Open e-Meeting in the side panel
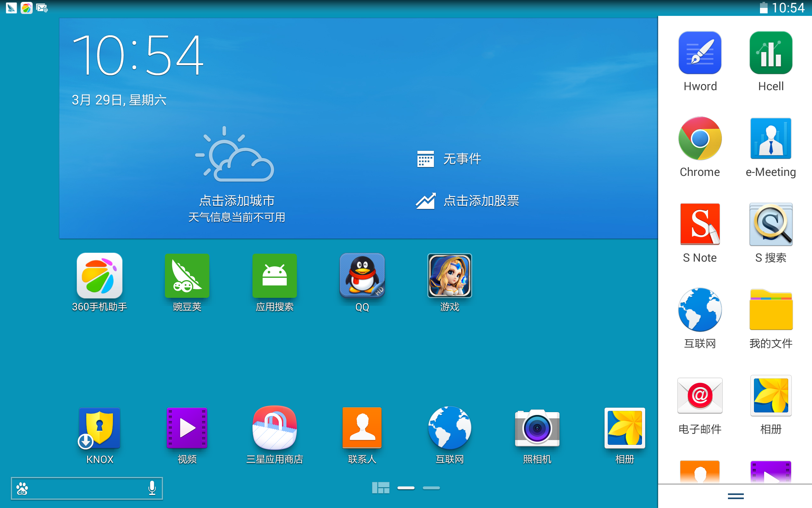 coord(771,138)
